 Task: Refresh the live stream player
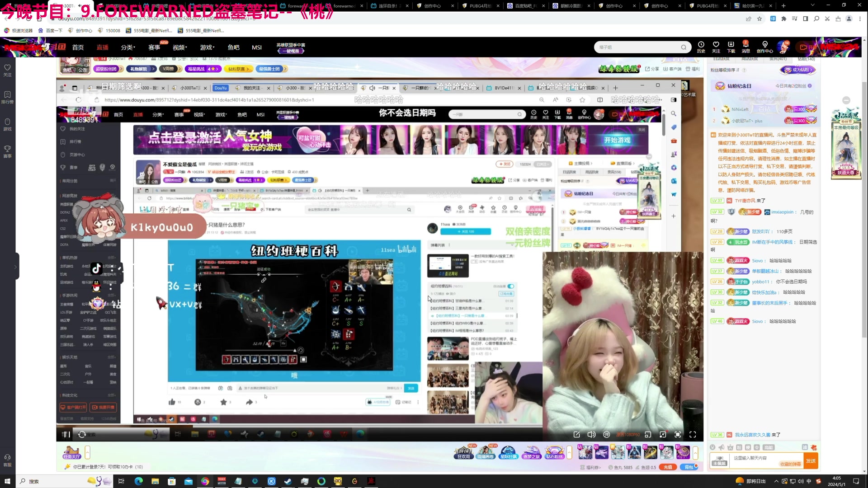[x=82, y=434]
